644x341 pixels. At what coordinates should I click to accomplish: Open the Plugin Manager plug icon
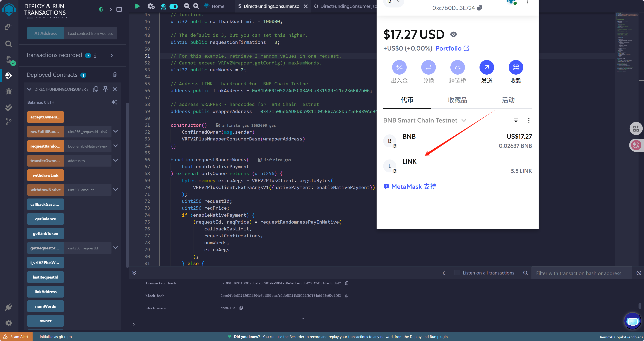[9, 307]
